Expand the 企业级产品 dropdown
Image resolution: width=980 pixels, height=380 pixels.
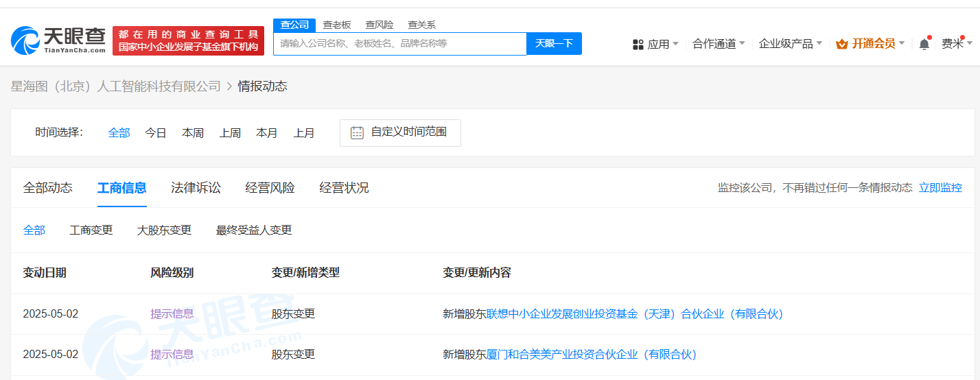tap(790, 44)
